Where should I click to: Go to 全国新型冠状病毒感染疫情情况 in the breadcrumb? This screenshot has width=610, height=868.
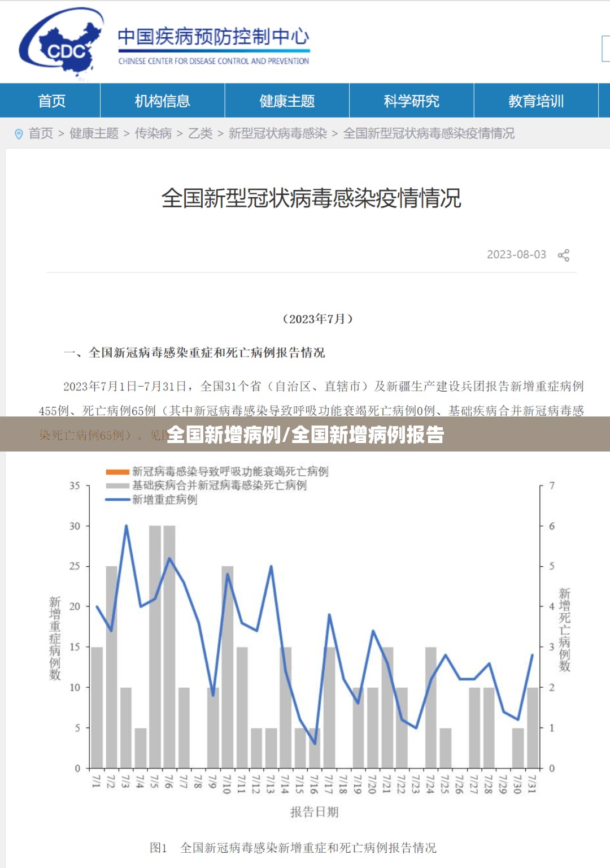coord(429,133)
